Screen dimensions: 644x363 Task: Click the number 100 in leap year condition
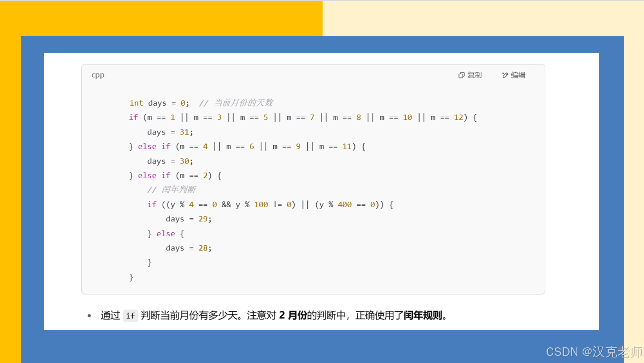pos(261,205)
